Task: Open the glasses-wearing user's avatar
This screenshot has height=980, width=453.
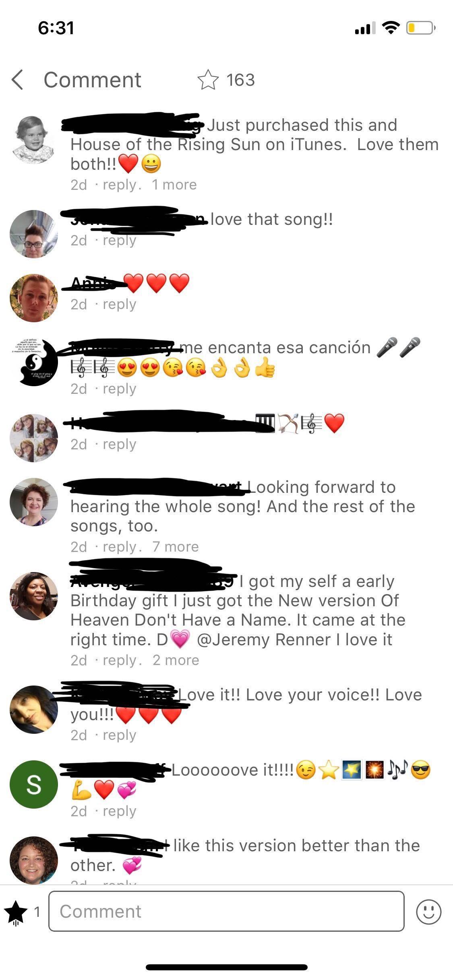Action: coord(34,234)
